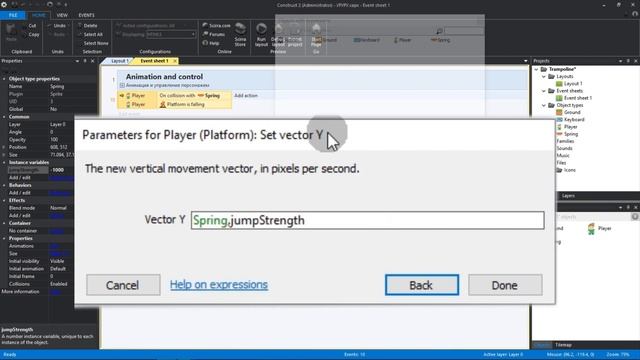This screenshot has width=640, height=360.
Task: Collapse the Behaviors properties section
Action: (x=4, y=185)
